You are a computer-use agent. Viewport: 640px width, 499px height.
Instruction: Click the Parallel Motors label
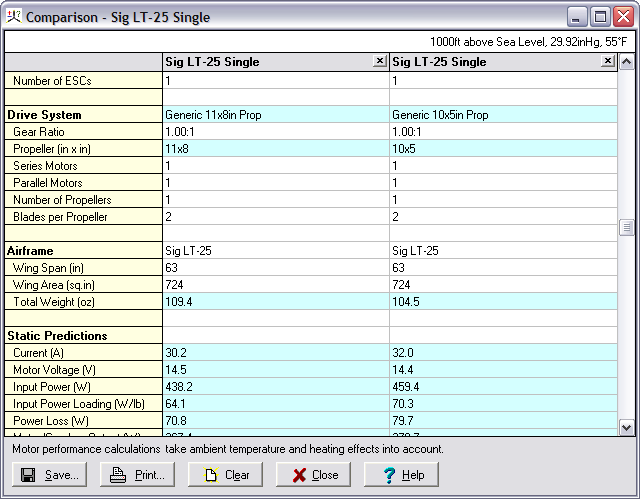48,183
